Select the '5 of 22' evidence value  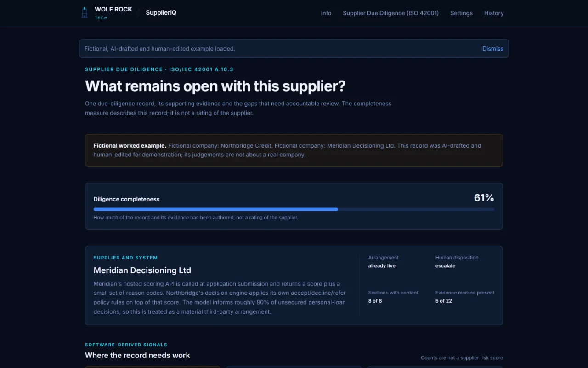tap(444, 301)
